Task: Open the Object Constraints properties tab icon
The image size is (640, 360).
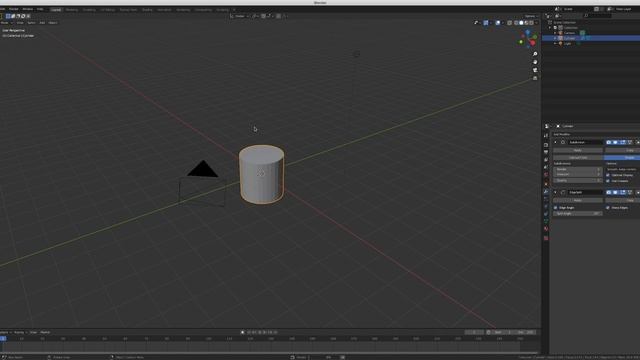Action: [x=546, y=213]
